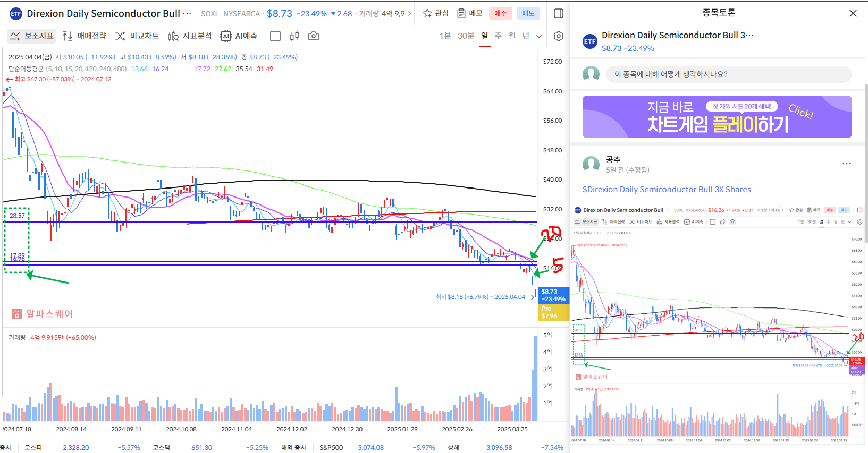This screenshot has height=453, width=868.
Task: Open 공추 user avatar
Action: click(591, 165)
